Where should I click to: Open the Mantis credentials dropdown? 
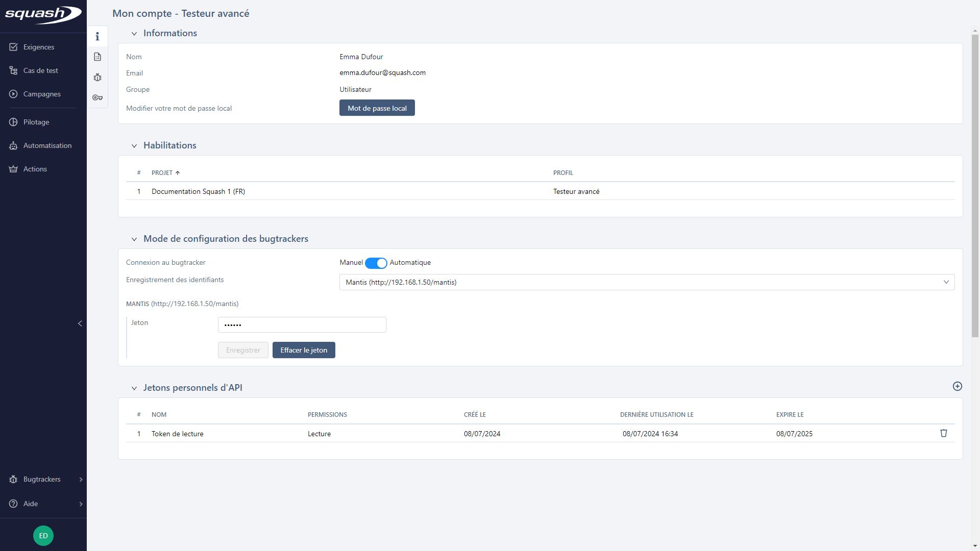(x=647, y=282)
